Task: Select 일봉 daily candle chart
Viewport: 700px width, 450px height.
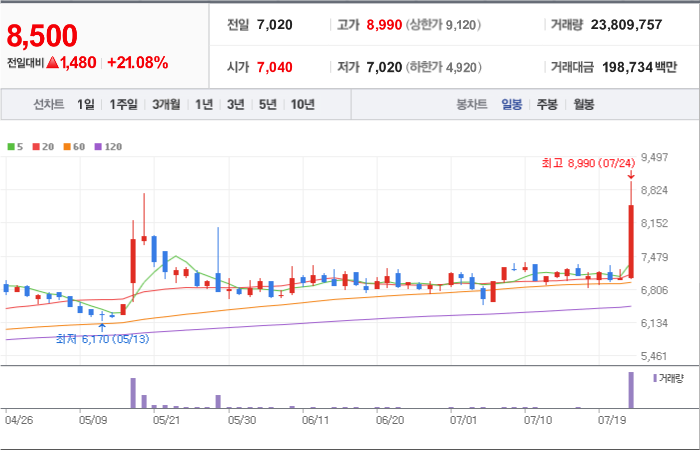Action: coord(511,105)
